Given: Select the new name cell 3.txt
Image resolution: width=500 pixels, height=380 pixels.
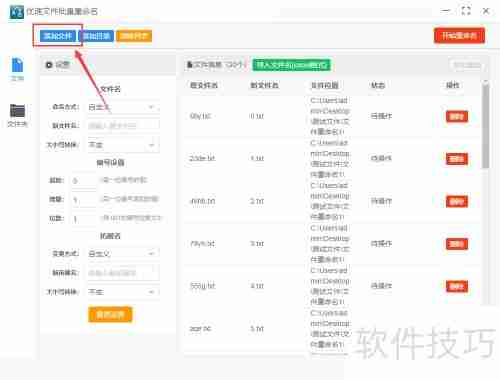Looking at the screenshot, I should (257, 244).
